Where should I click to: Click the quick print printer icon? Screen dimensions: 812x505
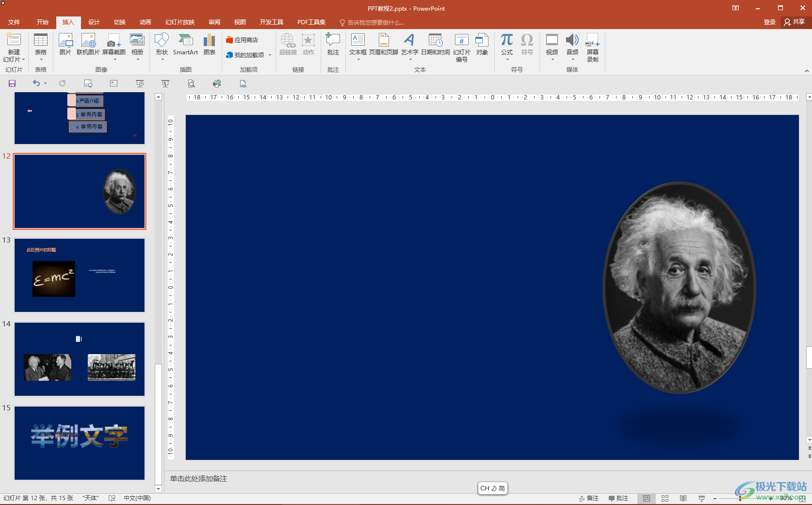(x=217, y=83)
